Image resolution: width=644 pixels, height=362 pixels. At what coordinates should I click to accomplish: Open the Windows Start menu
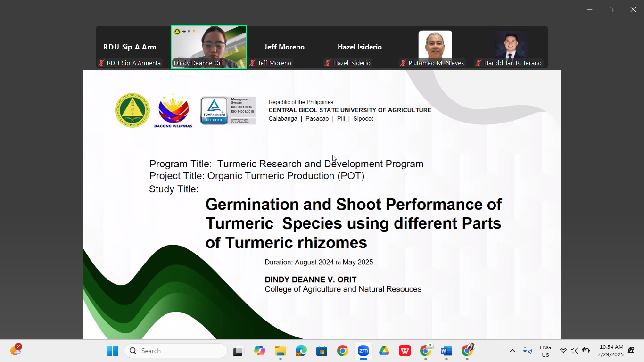click(112, 351)
